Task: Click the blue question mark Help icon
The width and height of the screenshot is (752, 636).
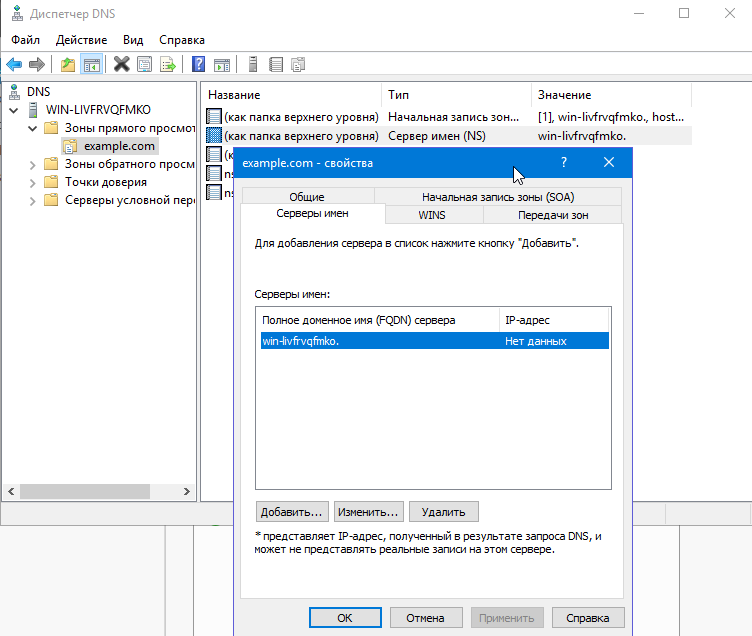Action: pyautogui.click(x=198, y=64)
